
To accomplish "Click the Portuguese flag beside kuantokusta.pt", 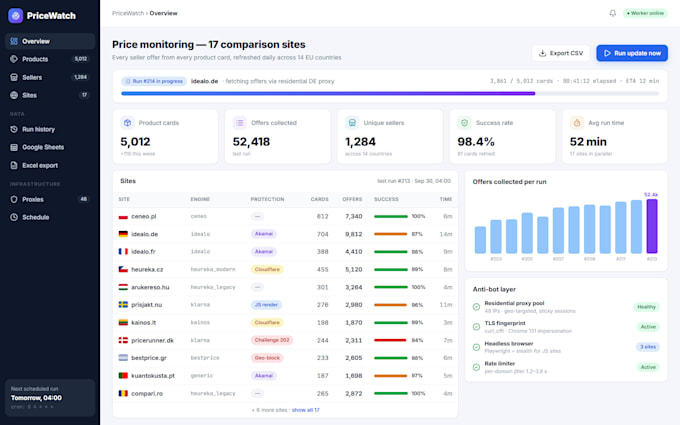I will click(123, 376).
